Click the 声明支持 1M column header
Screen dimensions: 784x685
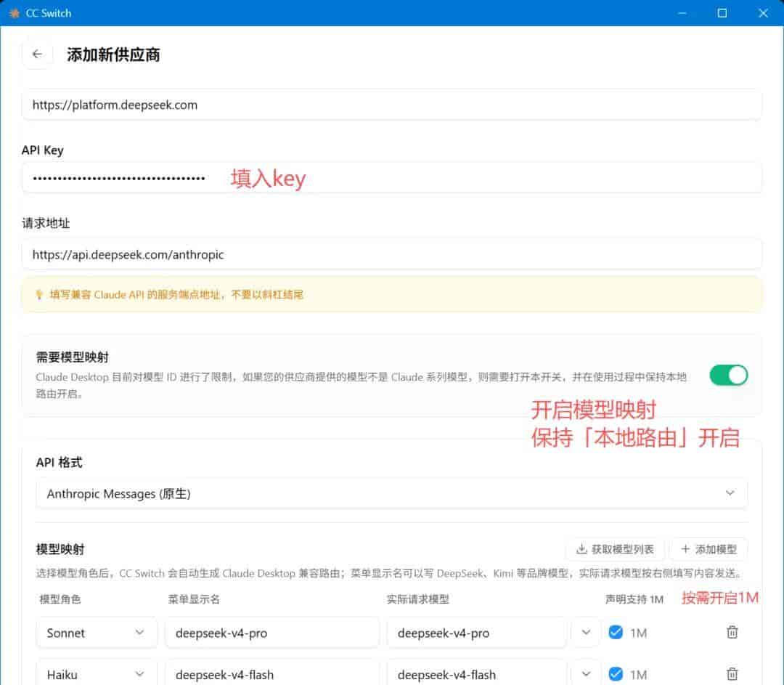[634, 599]
